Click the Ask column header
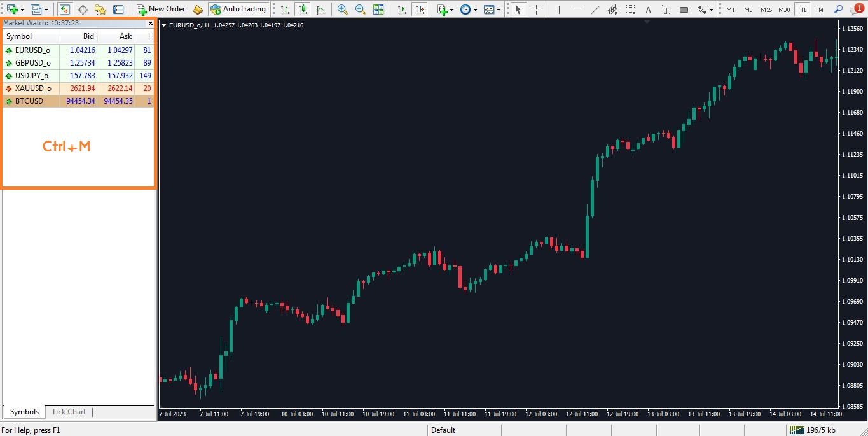This screenshot has width=868, height=436. tap(116, 36)
